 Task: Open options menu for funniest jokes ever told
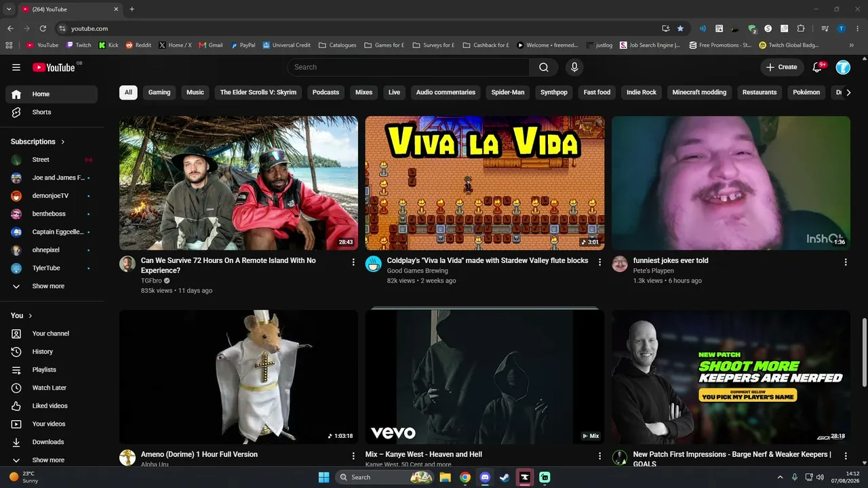[x=846, y=262]
